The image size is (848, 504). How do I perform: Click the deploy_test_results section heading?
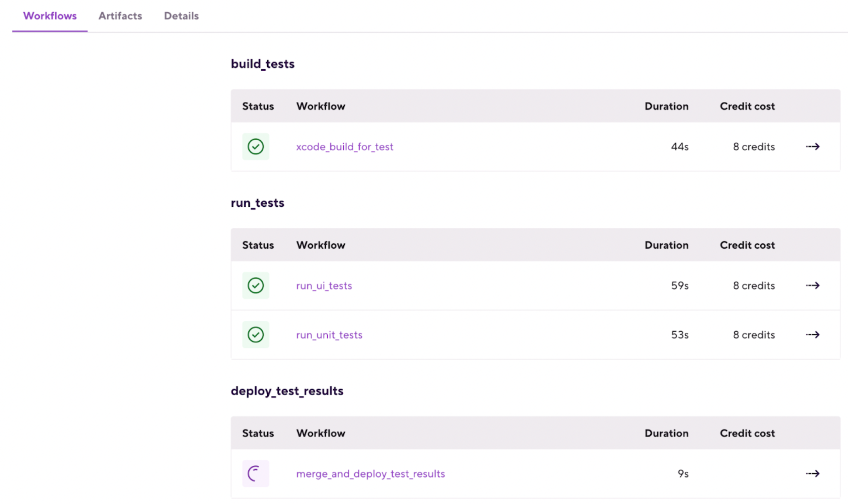pos(287,391)
